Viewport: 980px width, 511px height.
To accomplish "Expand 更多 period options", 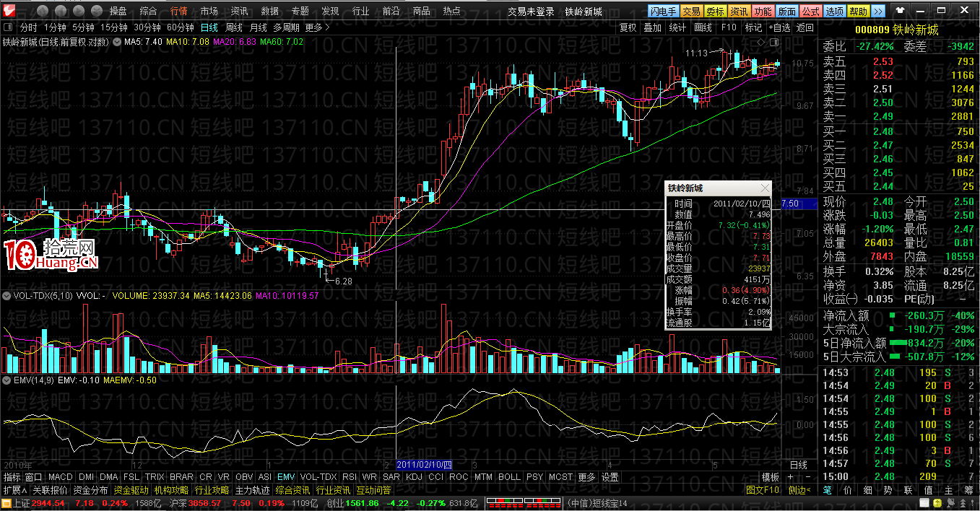I will (x=317, y=27).
